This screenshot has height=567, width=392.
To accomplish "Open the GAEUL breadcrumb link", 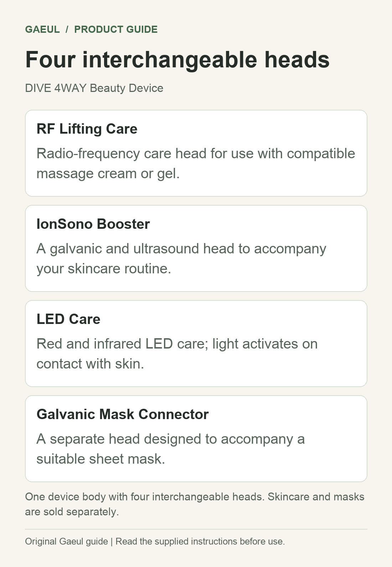I will pos(42,29).
